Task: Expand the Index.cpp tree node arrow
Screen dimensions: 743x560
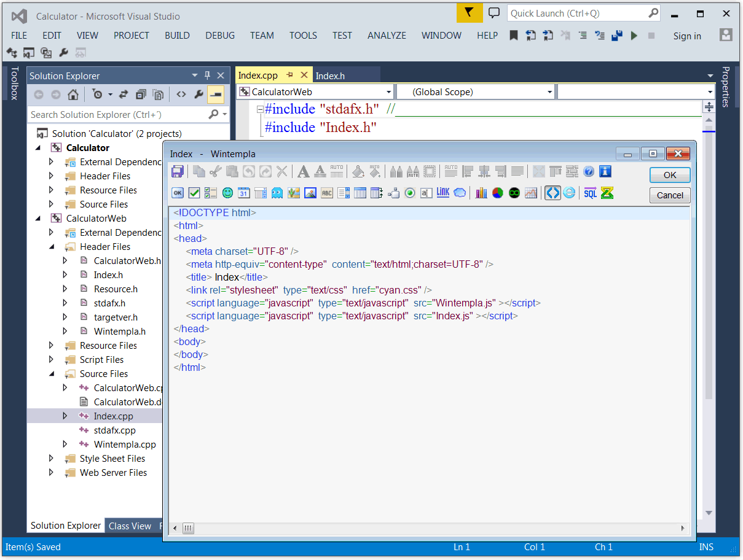Action: click(65, 416)
